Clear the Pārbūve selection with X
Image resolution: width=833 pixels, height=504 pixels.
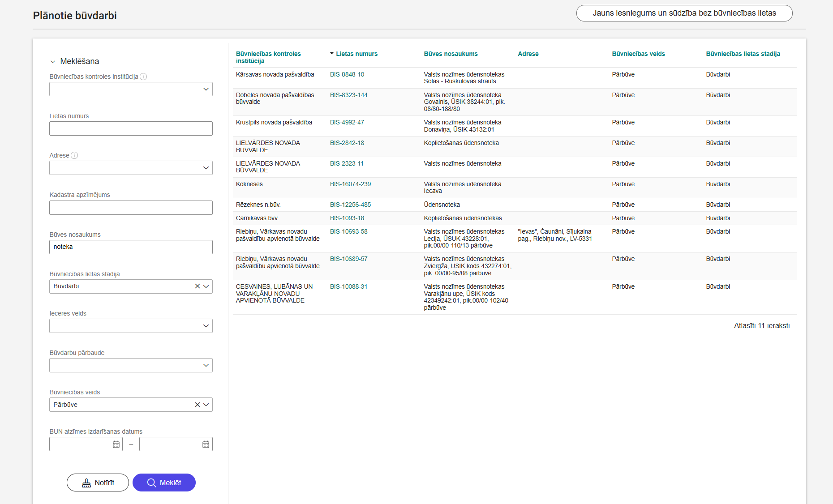click(x=197, y=405)
